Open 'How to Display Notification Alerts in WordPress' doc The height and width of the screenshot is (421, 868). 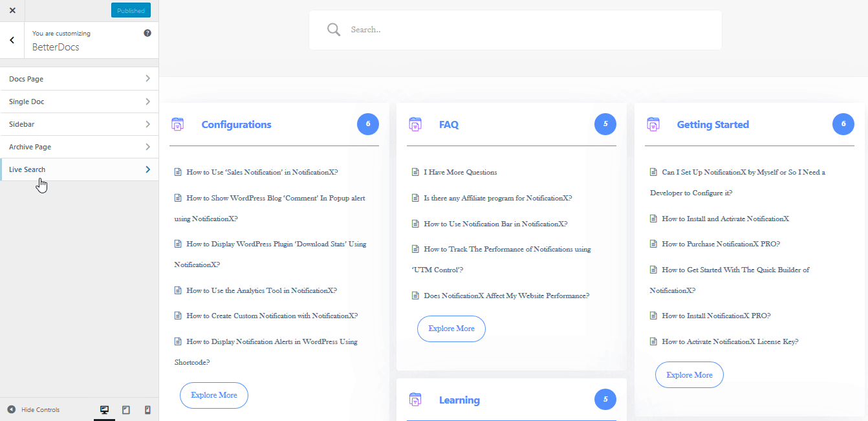click(x=266, y=352)
